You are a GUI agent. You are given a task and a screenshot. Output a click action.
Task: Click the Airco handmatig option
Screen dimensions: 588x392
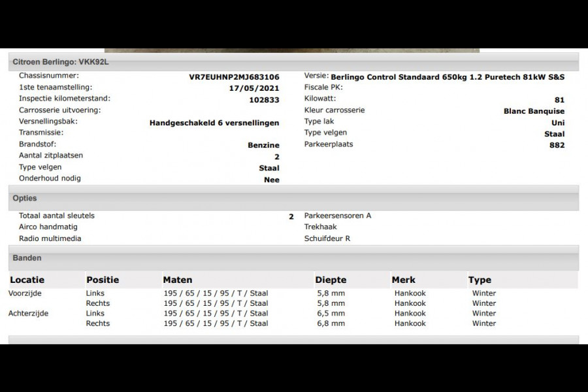(x=48, y=227)
